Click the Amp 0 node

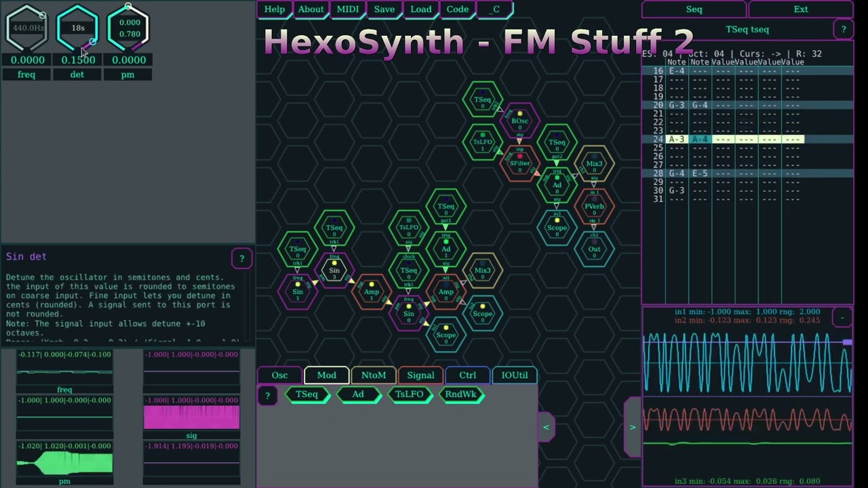tap(446, 292)
